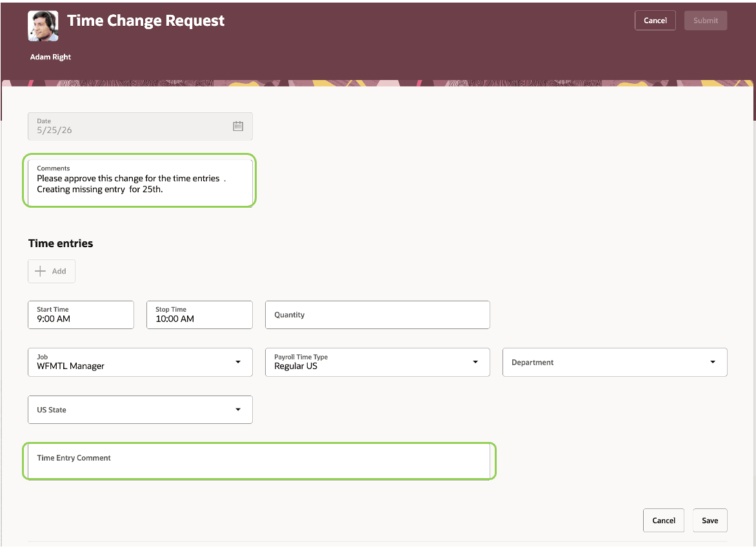Save the time entry
This screenshot has height=551, width=756.
tap(710, 521)
